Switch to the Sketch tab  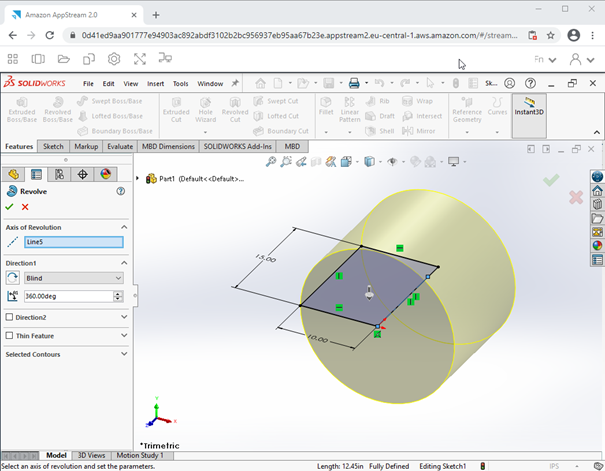[x=53, y=147]
